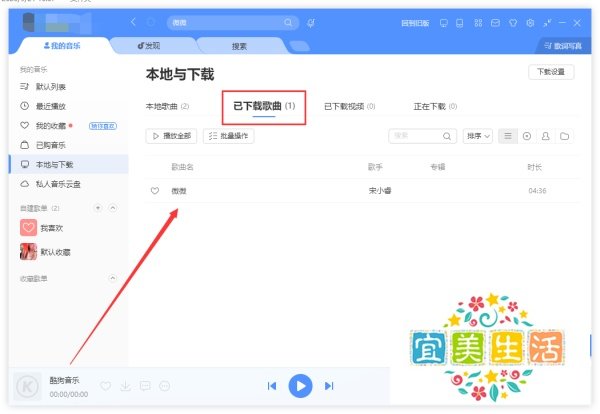The width and height of the screenshot is (600, 414).
Task: Open the settings gear icon in header
Action: pyautogui.click(x=530, y=23)
